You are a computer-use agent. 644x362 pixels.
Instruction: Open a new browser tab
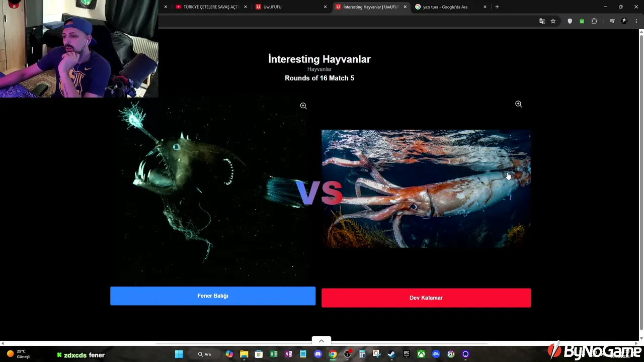click(x=497, y=7)
